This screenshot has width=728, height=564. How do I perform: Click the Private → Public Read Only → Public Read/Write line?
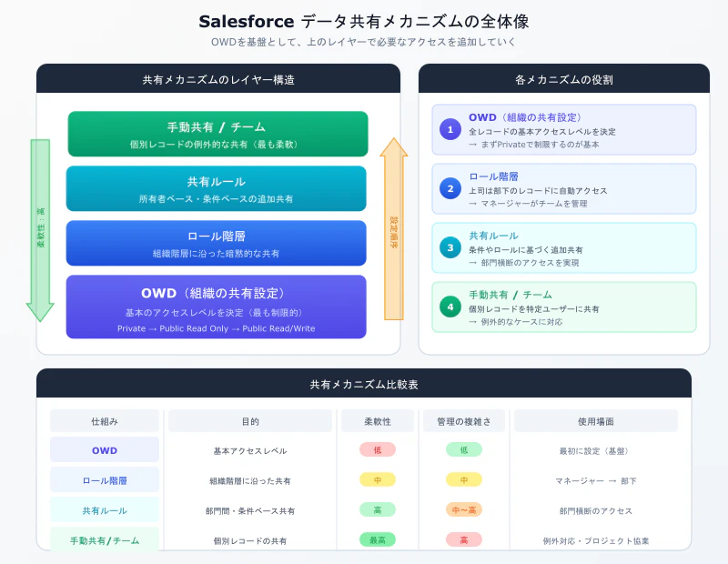pyautogui.click(x=216, y=328)
